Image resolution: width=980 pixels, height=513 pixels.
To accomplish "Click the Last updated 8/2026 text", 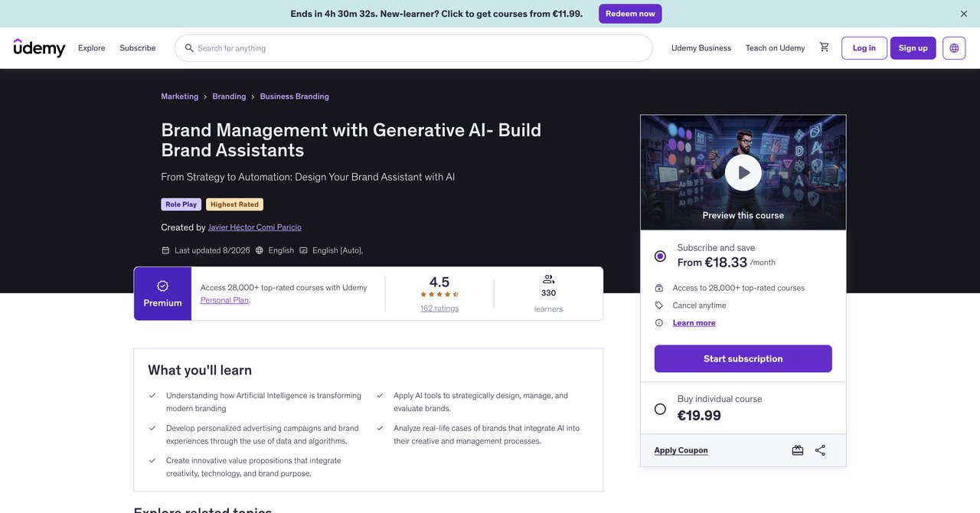I will click(x=213, y=250).
